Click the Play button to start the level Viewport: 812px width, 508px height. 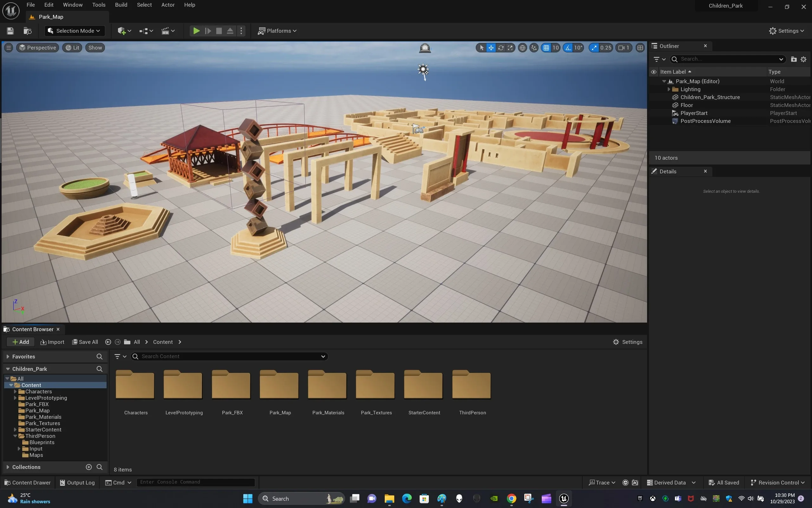196,31
